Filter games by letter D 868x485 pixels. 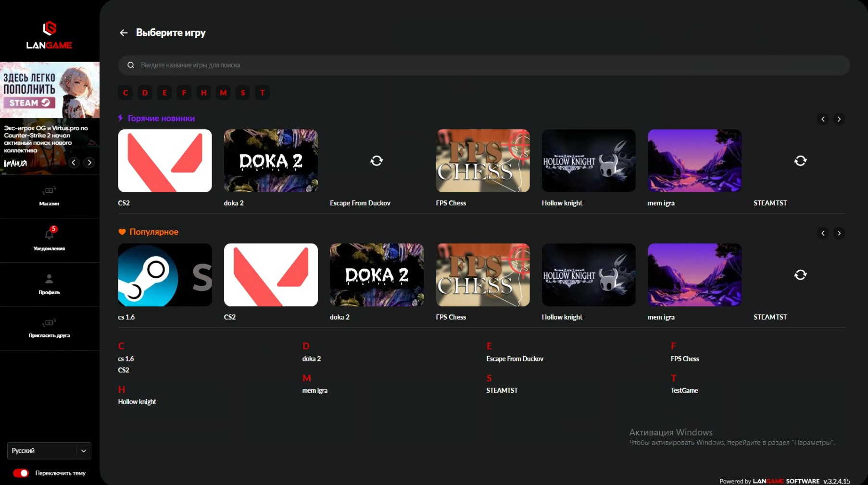coord(145,93)
